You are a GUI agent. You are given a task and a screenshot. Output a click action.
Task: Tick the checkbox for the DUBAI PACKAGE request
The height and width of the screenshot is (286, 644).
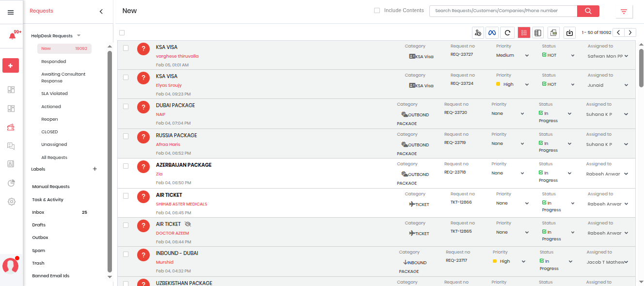pos(126,106)
